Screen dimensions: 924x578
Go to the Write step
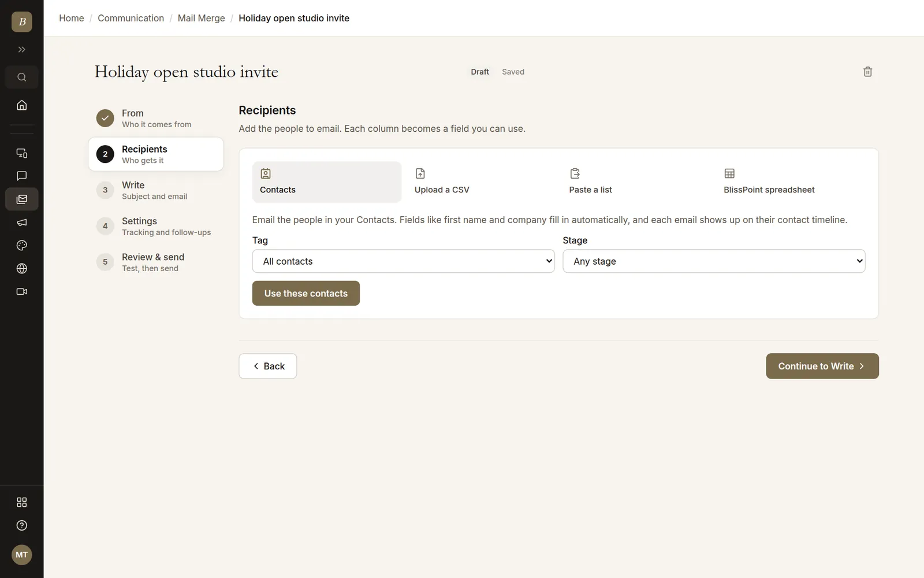156,190
